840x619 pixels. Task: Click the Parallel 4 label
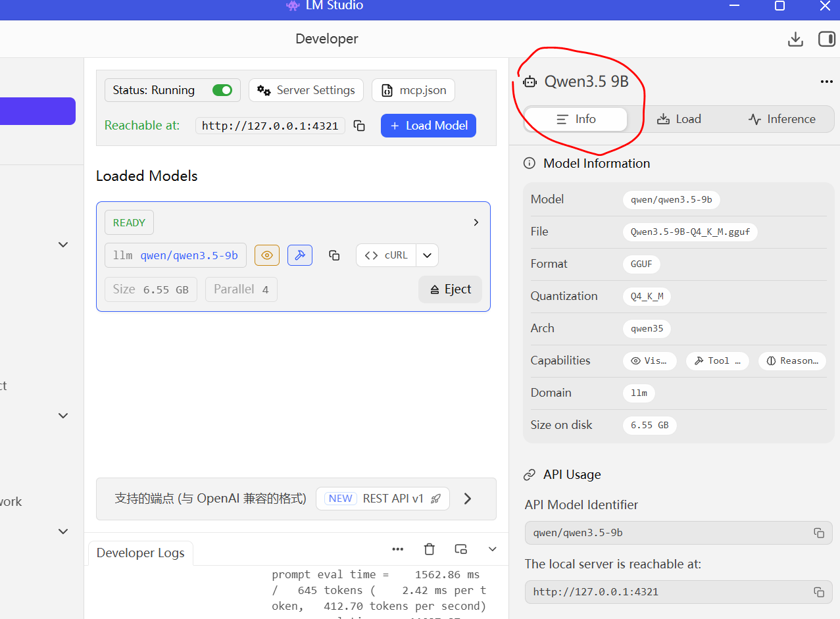click(241, 289)
